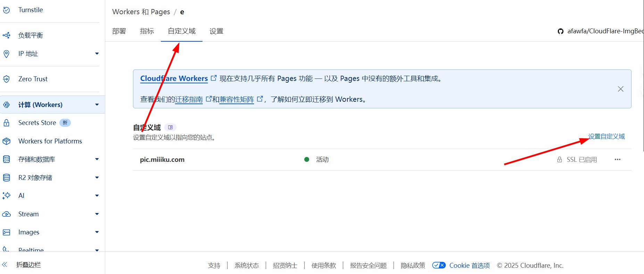Click the 负载平衡 load balancing icon

(x=6, y=35)
